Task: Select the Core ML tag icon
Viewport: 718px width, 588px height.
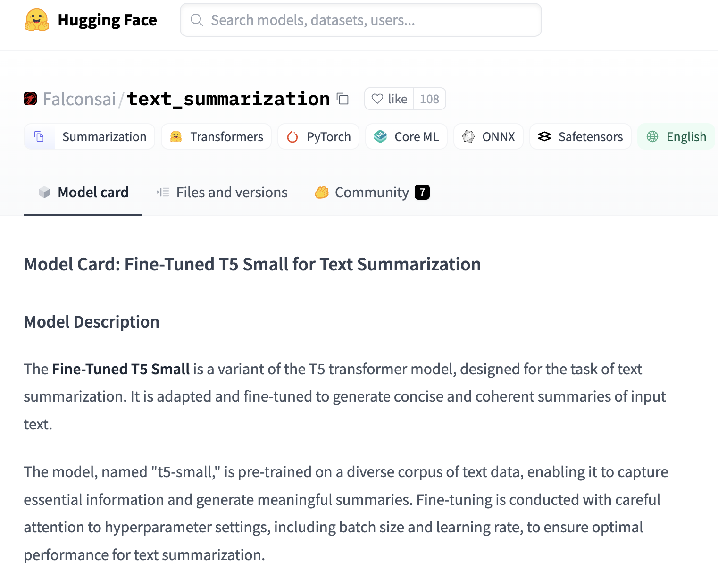Action: click(x=381, y=136)
